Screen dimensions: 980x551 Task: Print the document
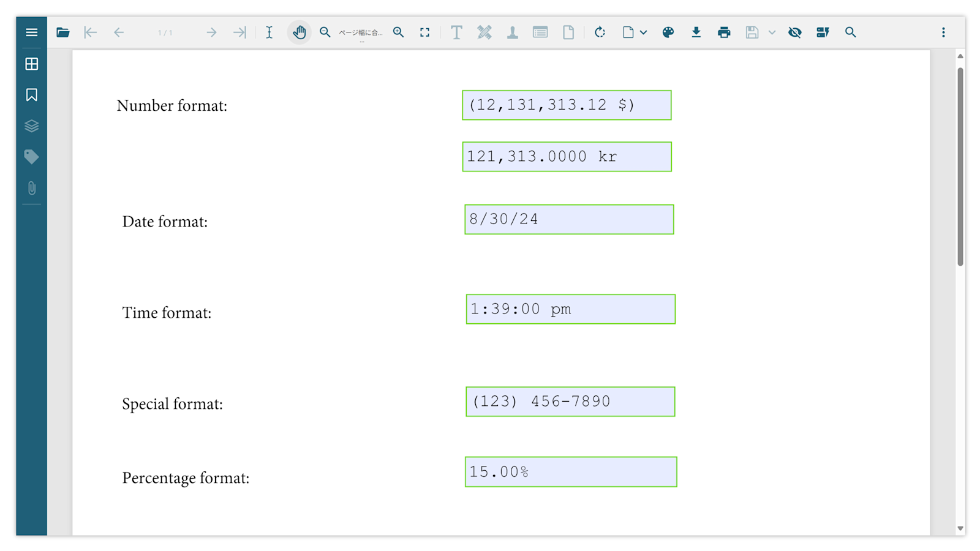tap(724, 32)
